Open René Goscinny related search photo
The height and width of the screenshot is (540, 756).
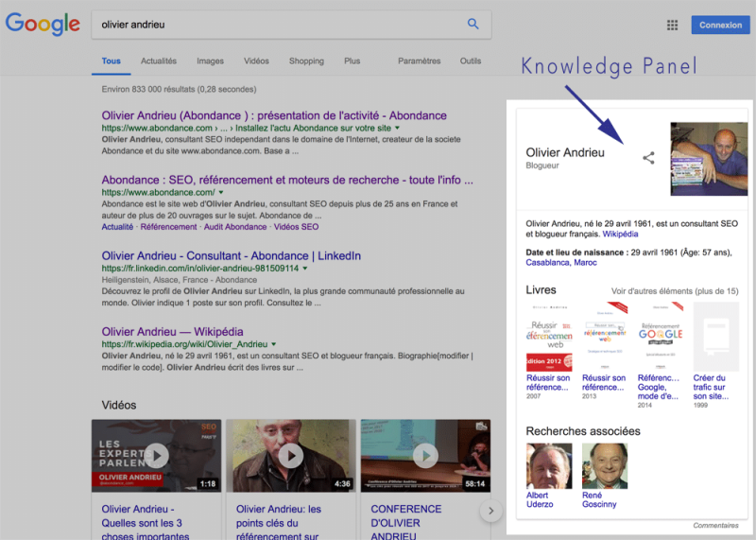pos(605,466)
